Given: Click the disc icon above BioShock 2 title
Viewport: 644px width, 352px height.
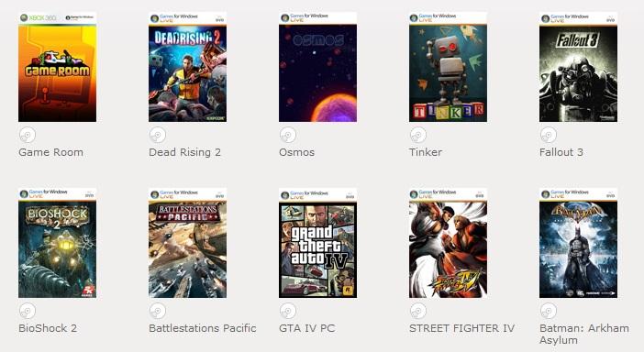Looking at the screenshot, I should pos(28,311).
